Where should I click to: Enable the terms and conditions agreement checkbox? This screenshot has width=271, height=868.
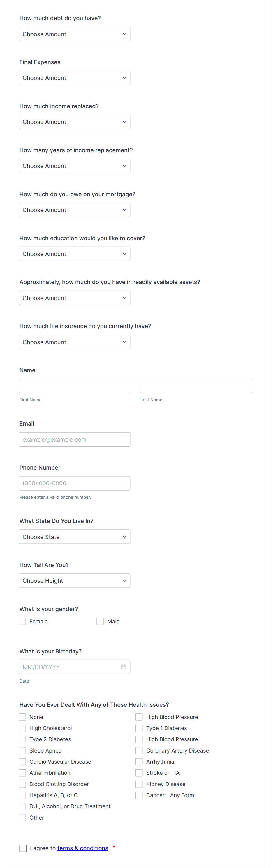click(23, 848)
